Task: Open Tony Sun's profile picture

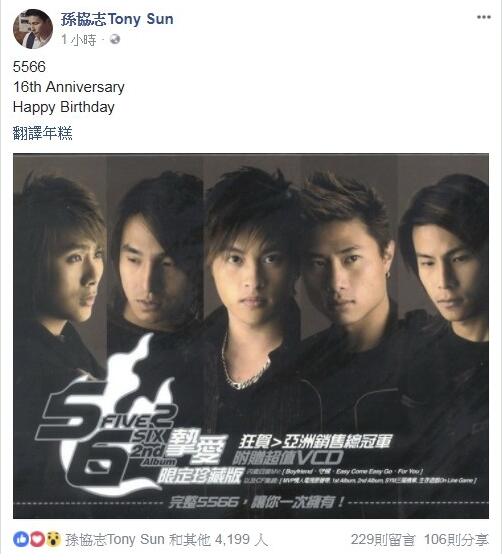Action: [x=33, y=29]
